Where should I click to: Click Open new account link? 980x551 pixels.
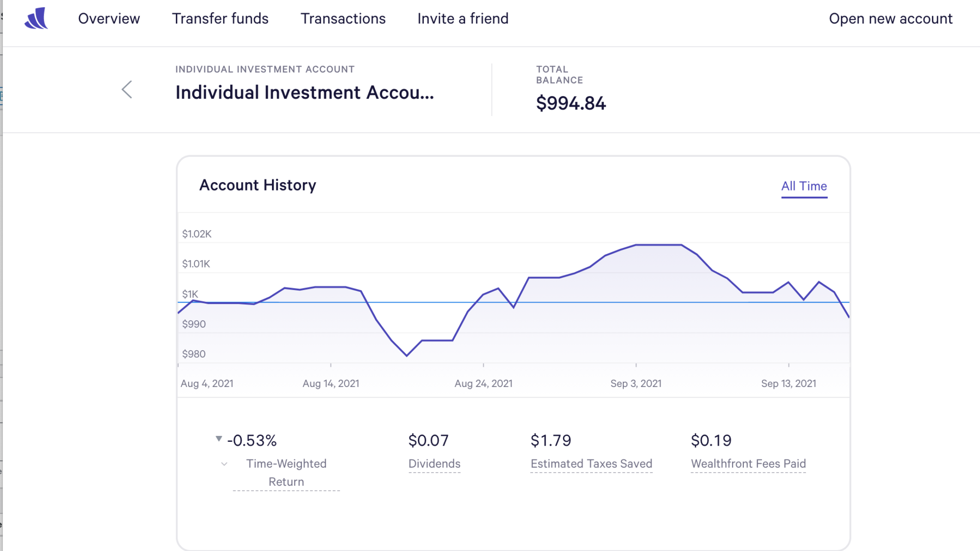(890, 19)
